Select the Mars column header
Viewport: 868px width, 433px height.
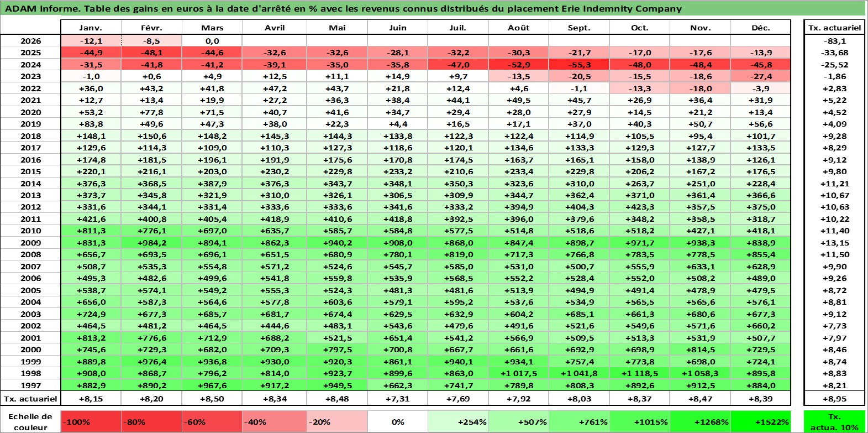coord(212,28)
